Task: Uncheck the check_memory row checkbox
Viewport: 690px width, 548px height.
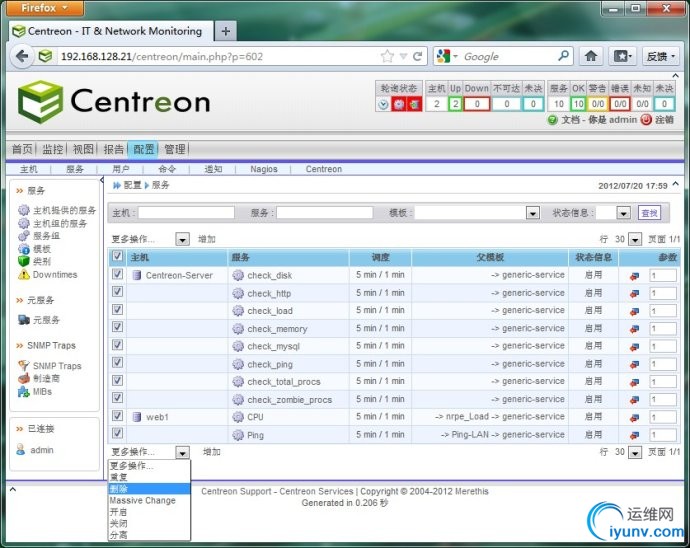Action: click(117, 327)
